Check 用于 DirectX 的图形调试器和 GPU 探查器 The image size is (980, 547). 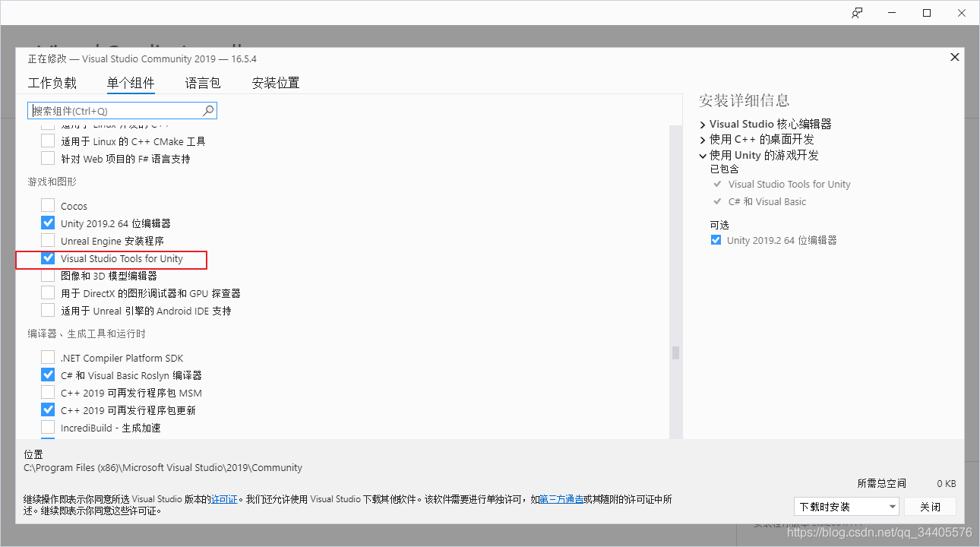48,293
